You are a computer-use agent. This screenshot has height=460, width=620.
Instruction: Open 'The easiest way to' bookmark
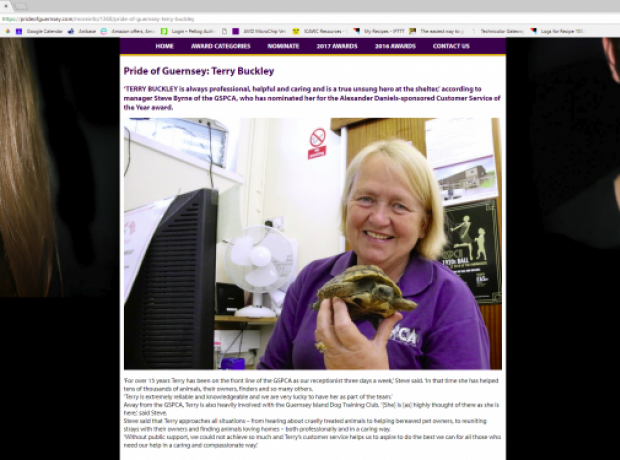coord(441,31)
